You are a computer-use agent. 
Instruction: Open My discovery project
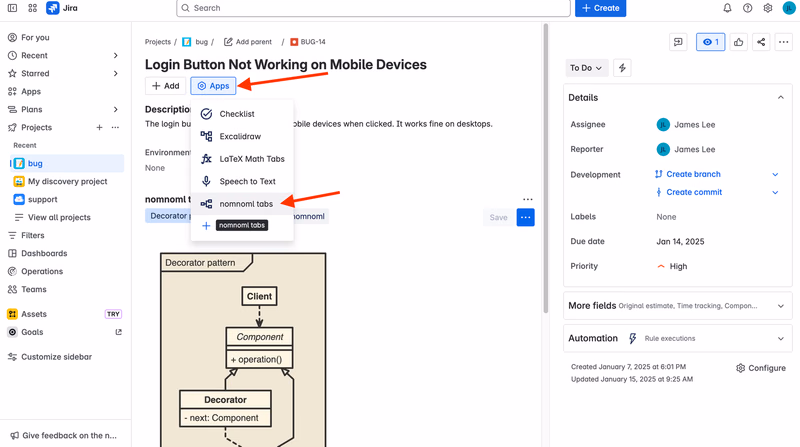(67, 181)
